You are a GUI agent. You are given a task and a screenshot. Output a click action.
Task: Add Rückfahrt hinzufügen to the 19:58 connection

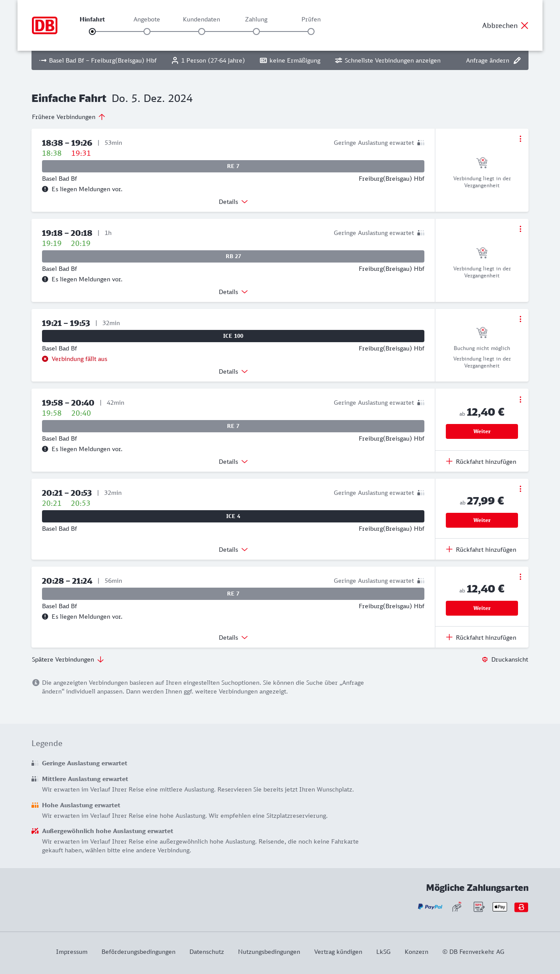(481, 462)
